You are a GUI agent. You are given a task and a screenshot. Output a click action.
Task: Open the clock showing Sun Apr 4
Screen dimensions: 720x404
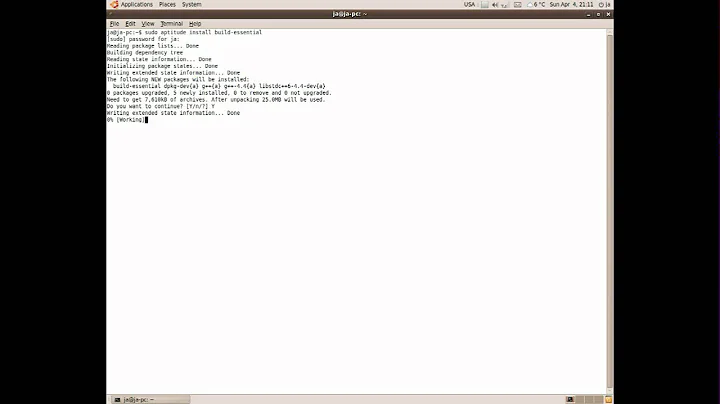[x=571, y=4]
